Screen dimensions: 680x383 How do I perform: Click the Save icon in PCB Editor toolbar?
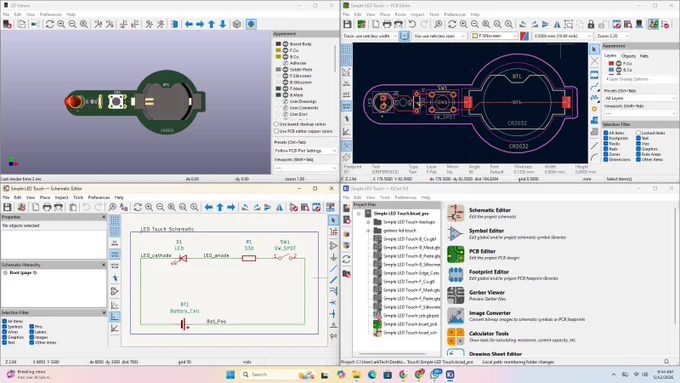pyautogui.click(x=347, y=24)
